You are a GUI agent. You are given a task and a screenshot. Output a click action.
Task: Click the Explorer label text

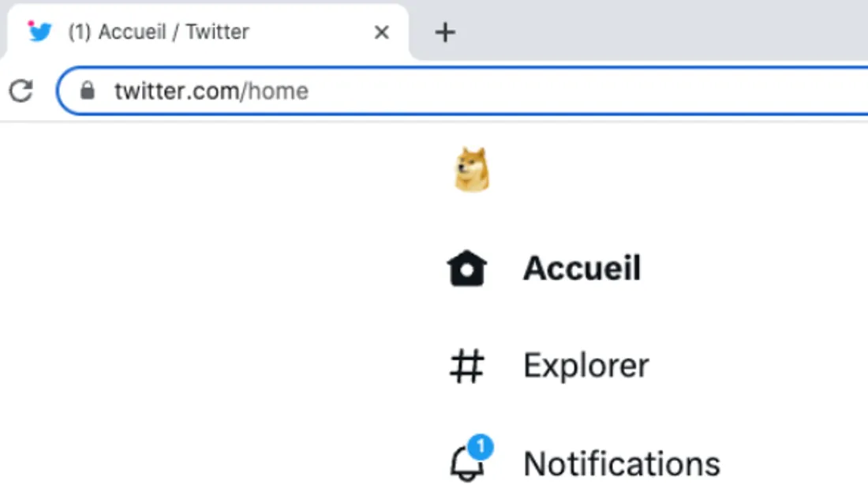tap(586, 366)
